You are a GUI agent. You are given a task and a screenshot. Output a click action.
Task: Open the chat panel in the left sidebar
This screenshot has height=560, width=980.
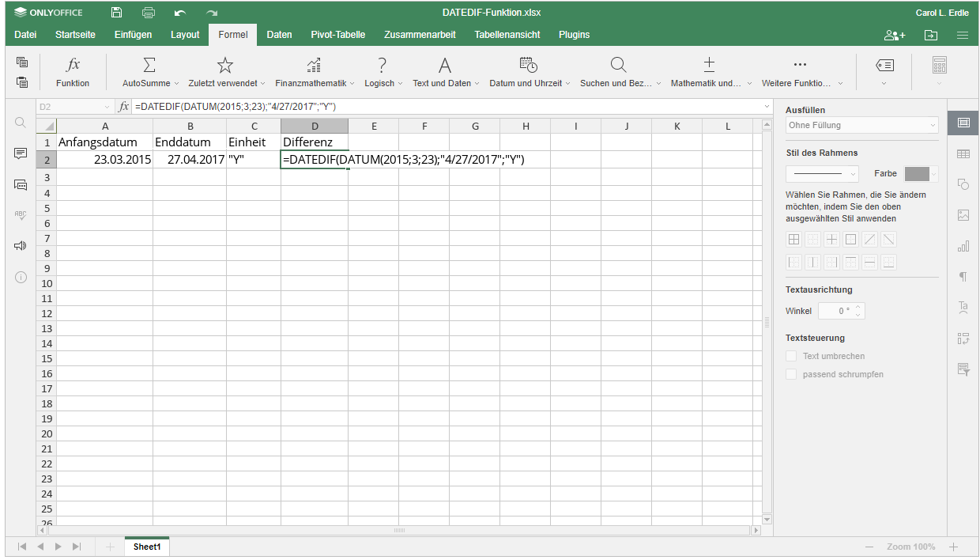[21, 184]
